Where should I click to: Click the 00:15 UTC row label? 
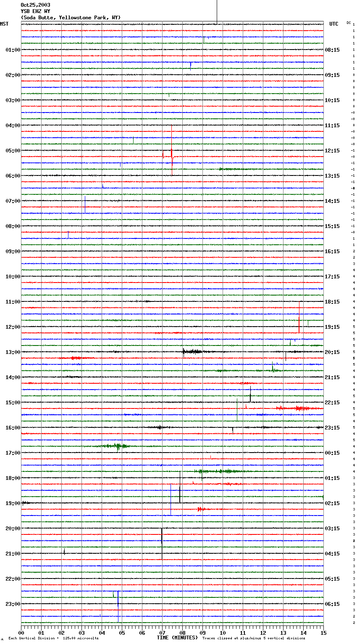pyautogui.click(x=332, y=453)
